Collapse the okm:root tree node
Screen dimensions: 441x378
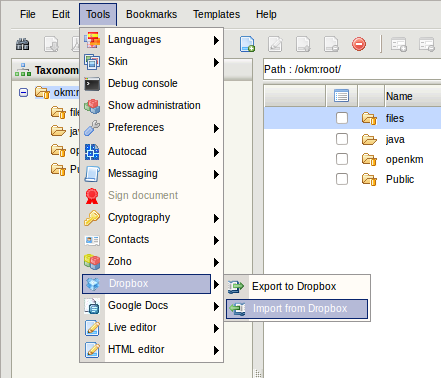click(23, 92)
